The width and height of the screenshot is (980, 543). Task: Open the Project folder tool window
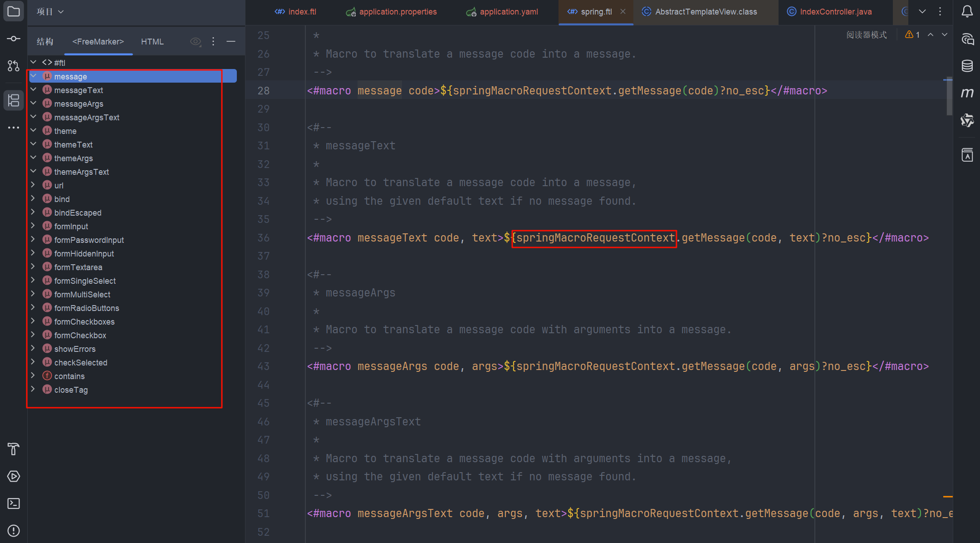pyautogui.click(x=14, y=11)
